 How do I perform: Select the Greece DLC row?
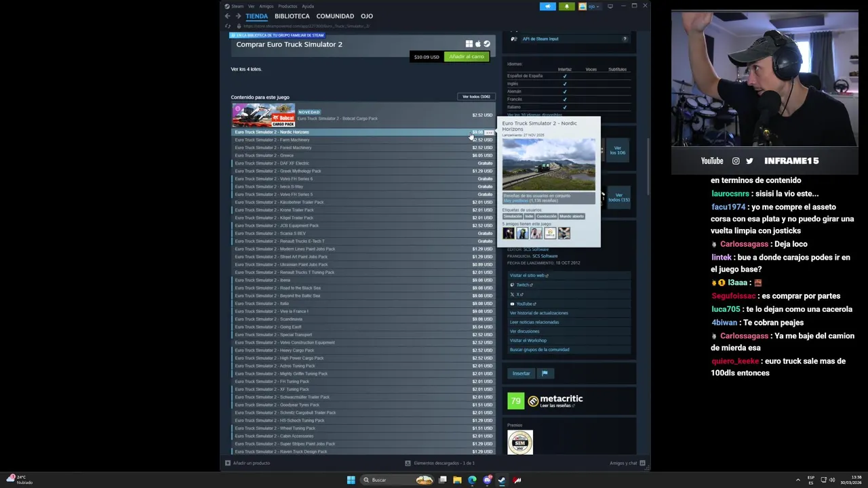pos(363,155)
